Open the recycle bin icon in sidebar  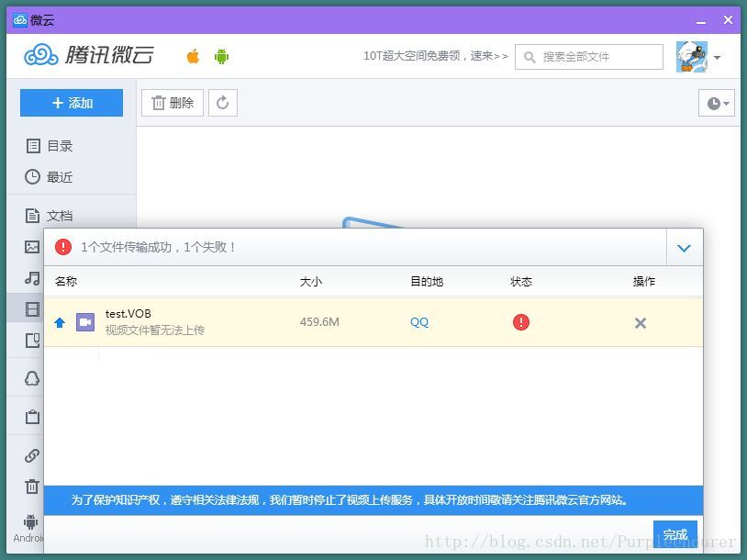(32, 487)
